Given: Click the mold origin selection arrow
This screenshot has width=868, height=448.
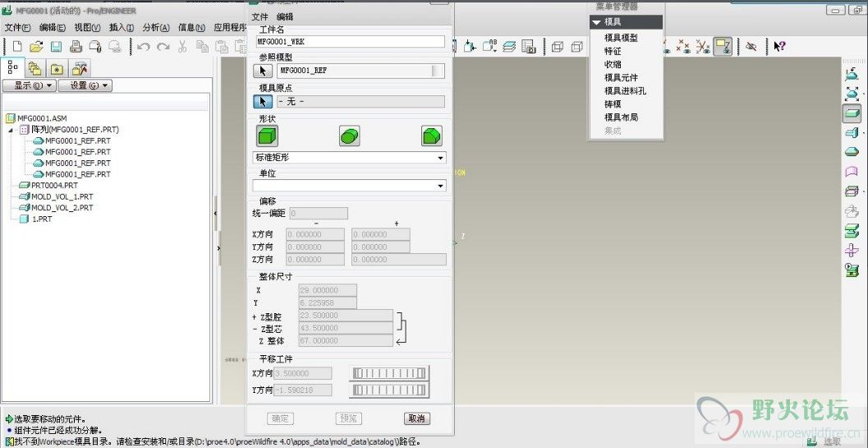Looking at the screenshot, I should [x=263, y=101].
